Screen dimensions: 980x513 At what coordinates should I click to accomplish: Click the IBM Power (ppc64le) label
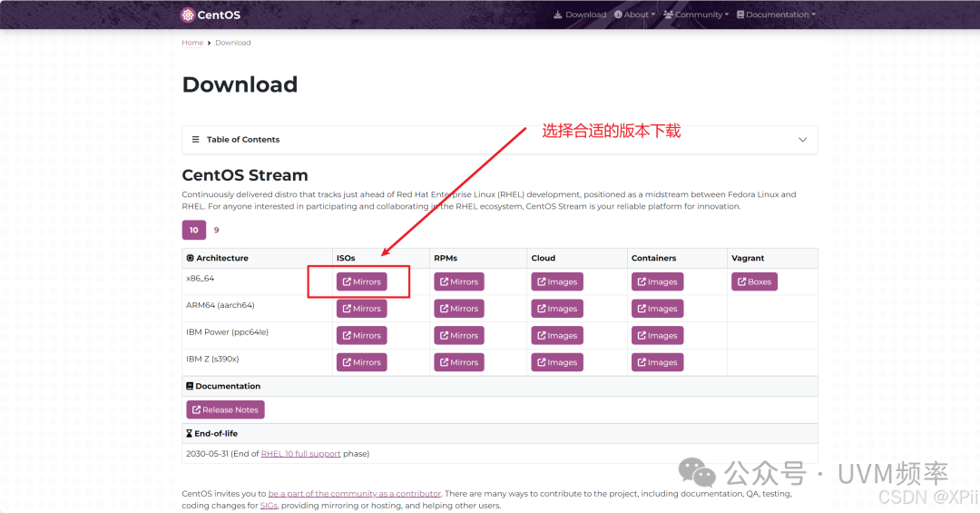point(227,332)
